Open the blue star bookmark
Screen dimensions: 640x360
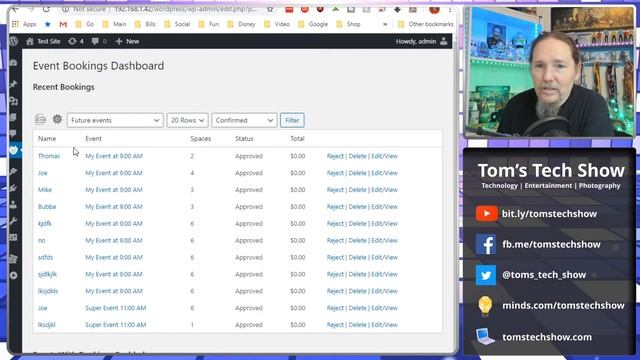pyautogui.click(x=47, y=24)
